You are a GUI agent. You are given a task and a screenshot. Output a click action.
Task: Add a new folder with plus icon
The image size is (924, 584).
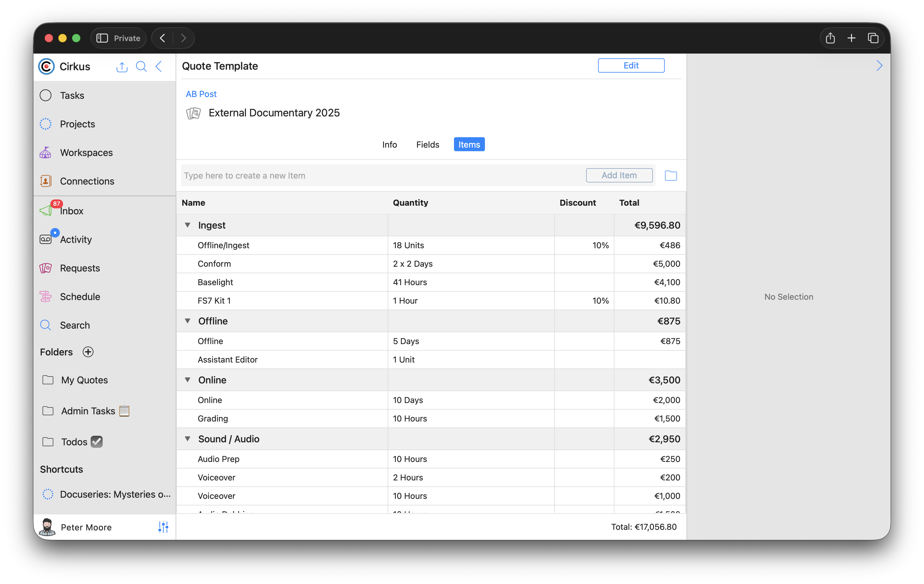tap(88, 352)
